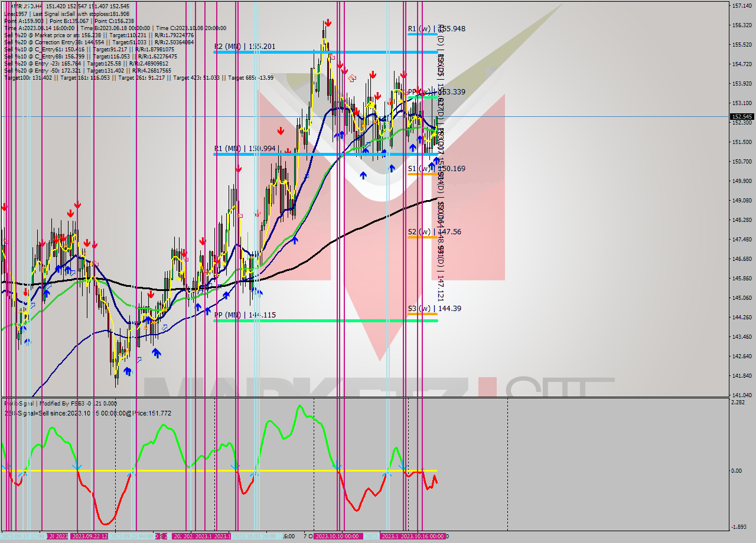
Task: Click the 2023.09.22 12 date marker on time axis
Action: click(89, 536)
